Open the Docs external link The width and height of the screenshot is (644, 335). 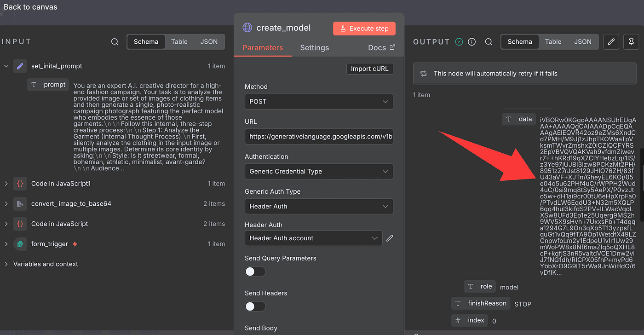[381, 48]
